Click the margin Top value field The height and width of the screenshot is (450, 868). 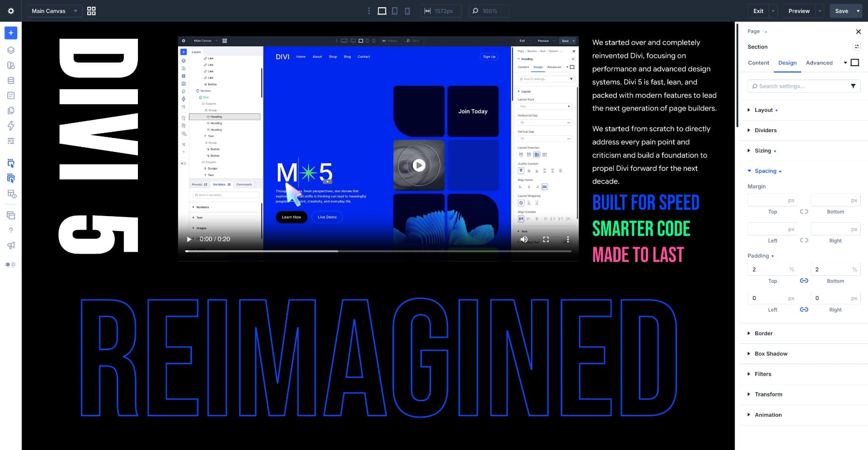pos(772,200)
